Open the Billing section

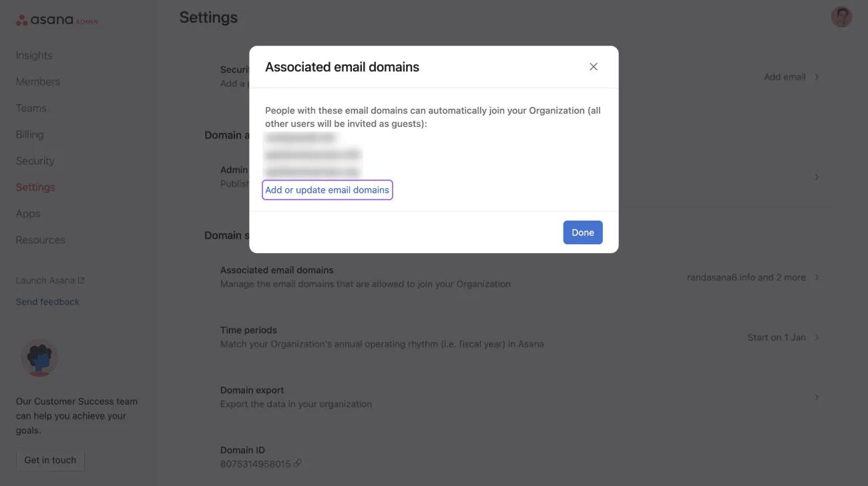[29, 133]
